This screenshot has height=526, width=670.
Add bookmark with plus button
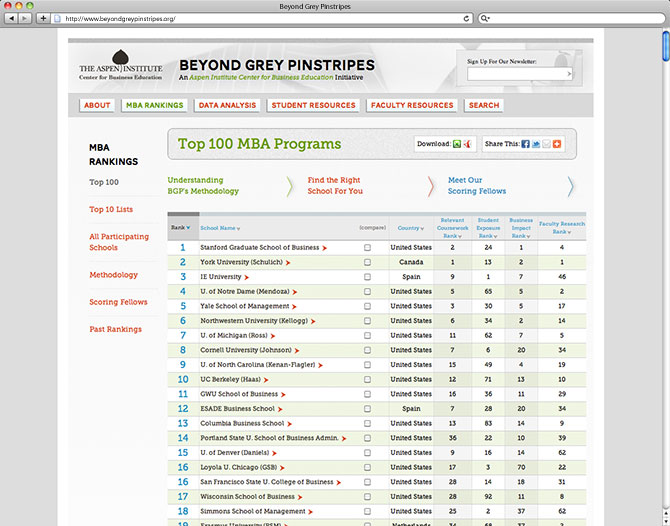pyautogui.click(x=43, y=18)
